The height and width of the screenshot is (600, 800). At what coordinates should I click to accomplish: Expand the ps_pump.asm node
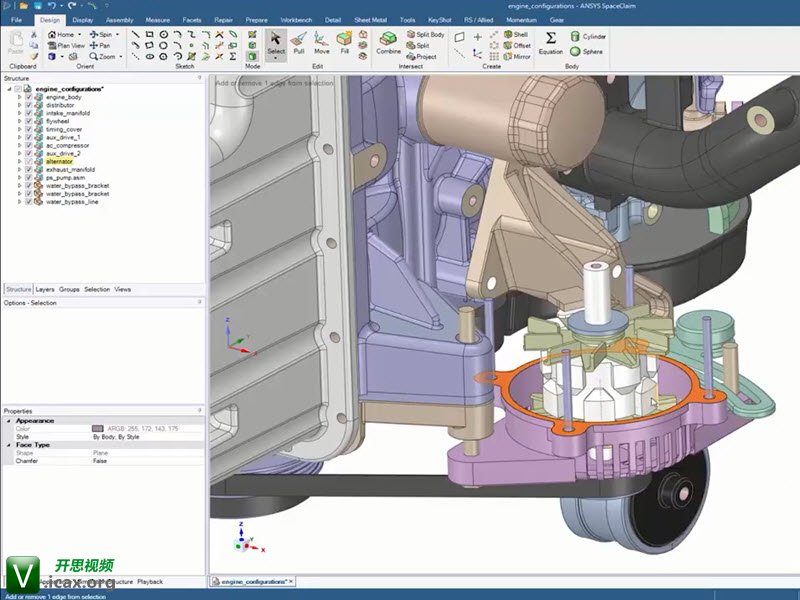20,178
